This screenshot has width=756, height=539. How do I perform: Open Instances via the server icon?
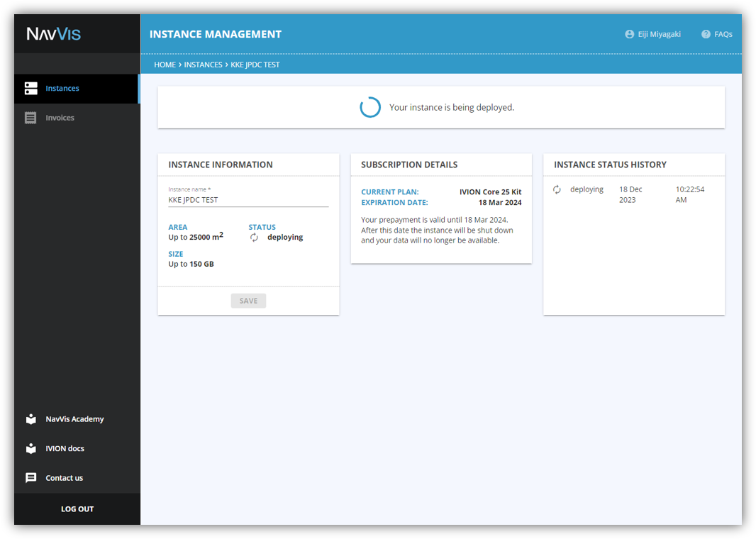(x=31, y=88)
